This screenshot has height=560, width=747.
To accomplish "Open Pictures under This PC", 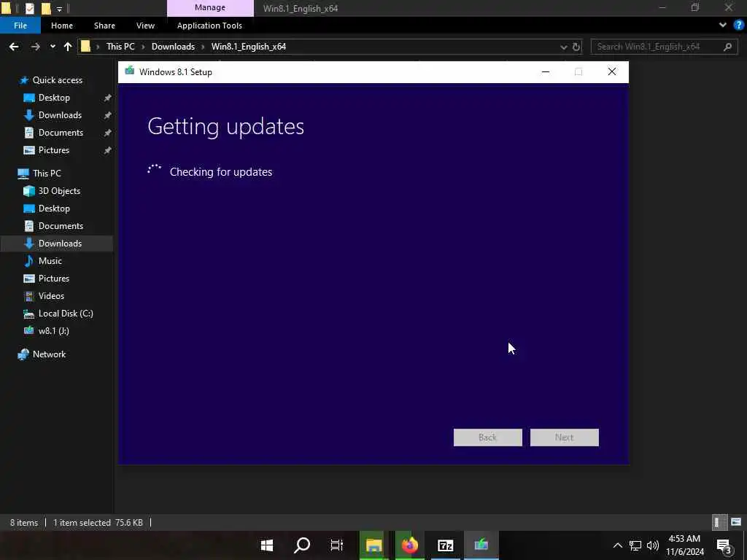I will pos(54,279).
